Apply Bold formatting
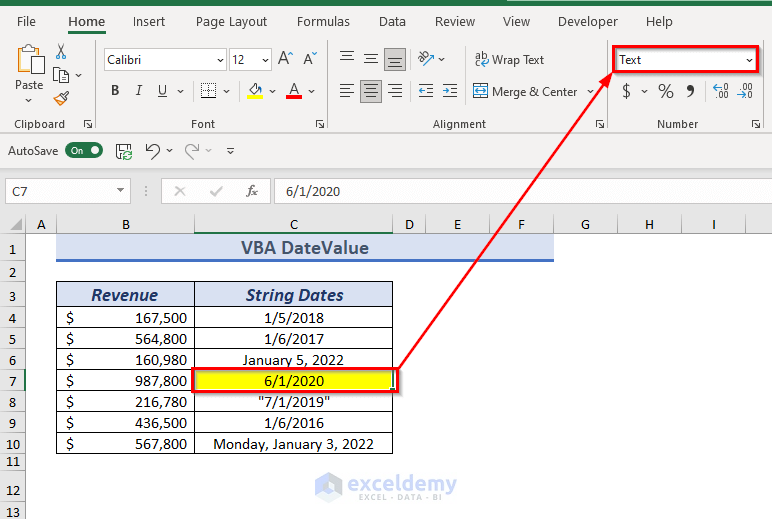Image resolution: width=772 pixels, height=519 pixels. [115, 91]
